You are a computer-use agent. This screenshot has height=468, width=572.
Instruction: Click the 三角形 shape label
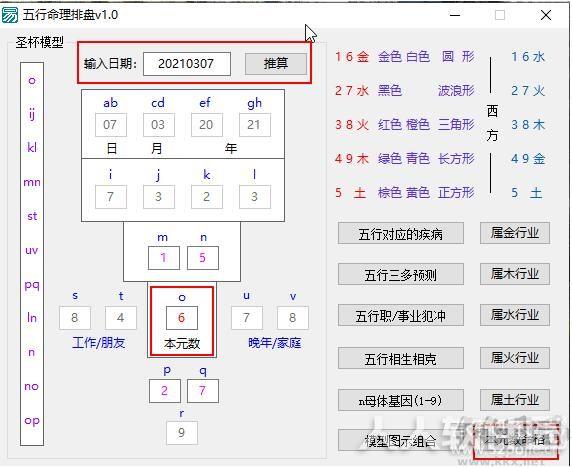pyautogui.click(x=456, y=125)
